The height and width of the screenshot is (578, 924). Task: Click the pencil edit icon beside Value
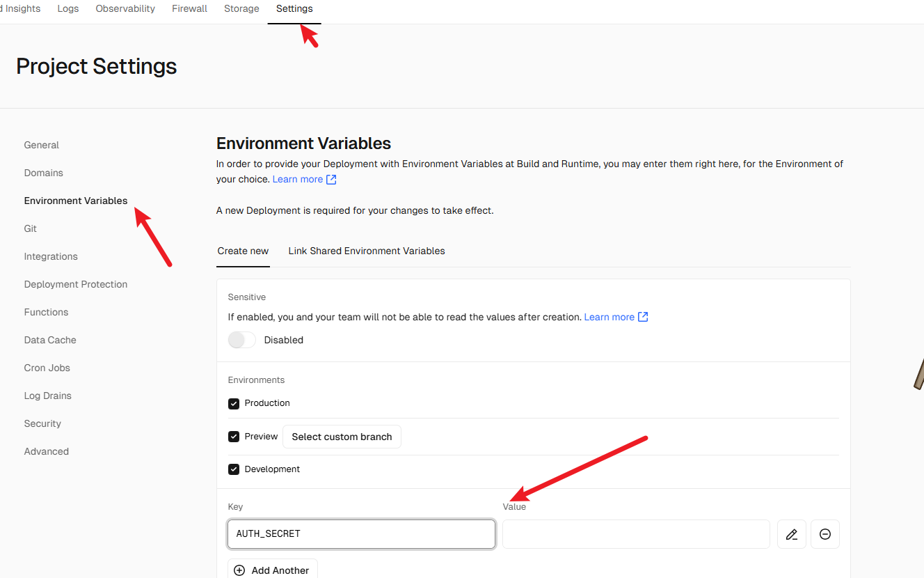[x=791, y=534]
